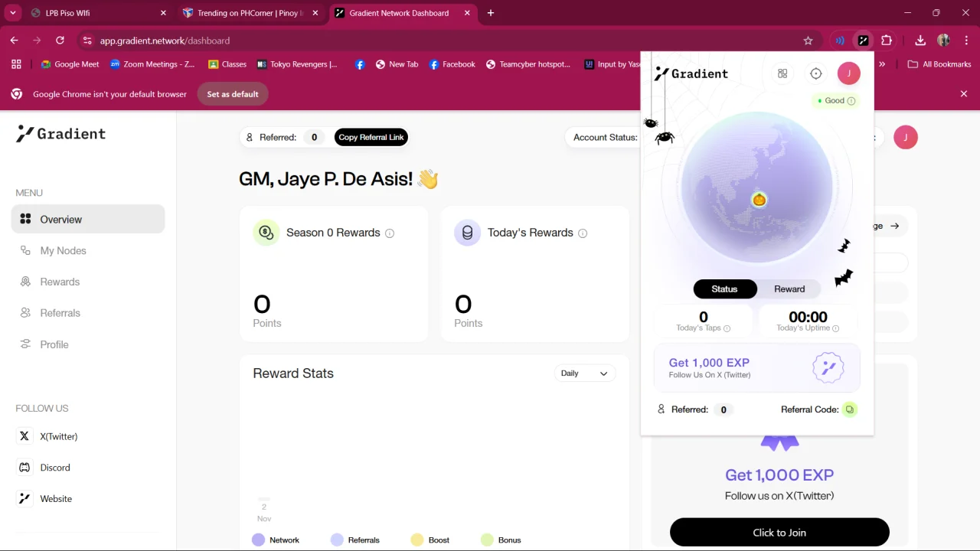Open the Apps grid in bookmarks bar
Screen dimensions: 980x551
tap(16, 64)
